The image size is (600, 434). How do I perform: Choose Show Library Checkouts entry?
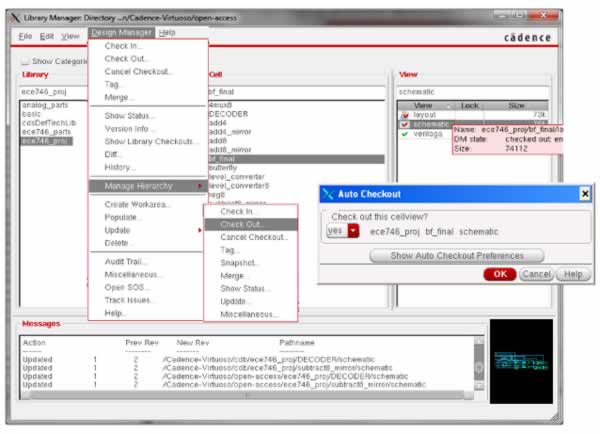pos(151,141)
